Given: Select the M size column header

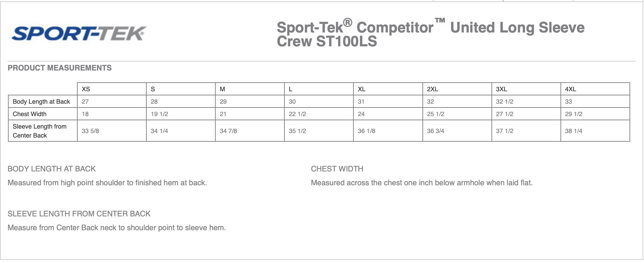Looking at the screenshot, I should [223, 89].
